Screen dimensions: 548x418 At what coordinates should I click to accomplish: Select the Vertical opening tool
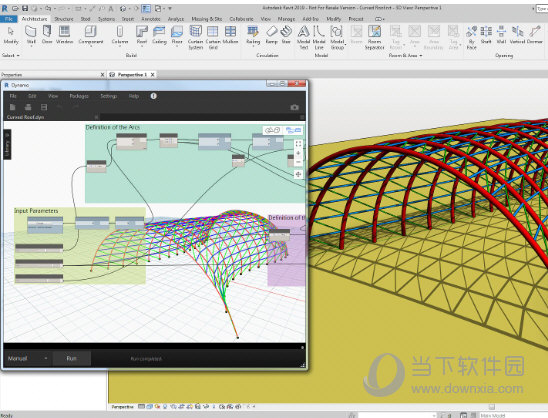(517, 35)
